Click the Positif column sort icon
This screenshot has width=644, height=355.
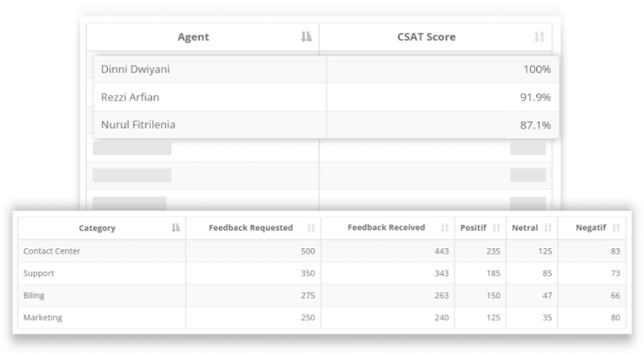pos(496,228)
